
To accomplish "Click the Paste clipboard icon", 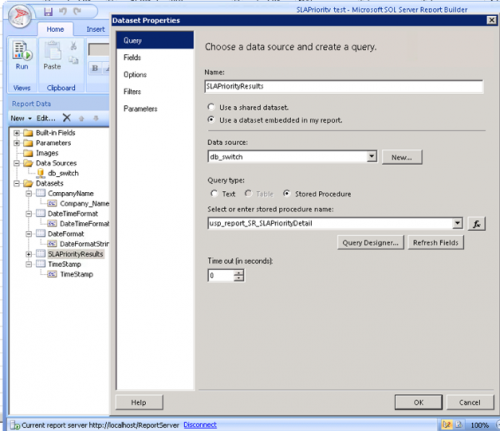I will 52,51.
